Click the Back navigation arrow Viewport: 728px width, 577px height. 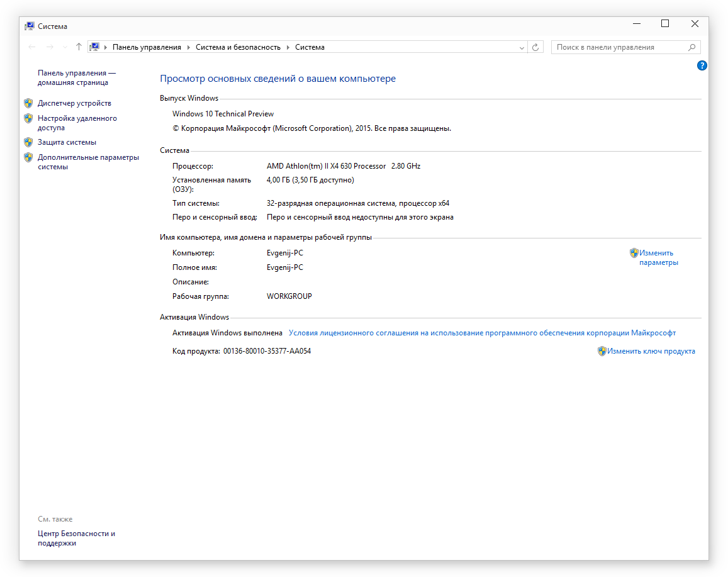32,47
